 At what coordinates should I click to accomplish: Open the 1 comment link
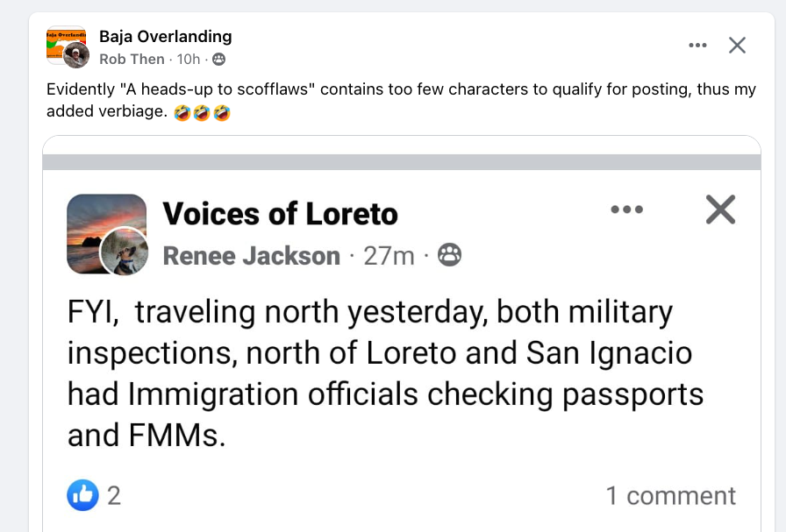(x=670, y=496)
